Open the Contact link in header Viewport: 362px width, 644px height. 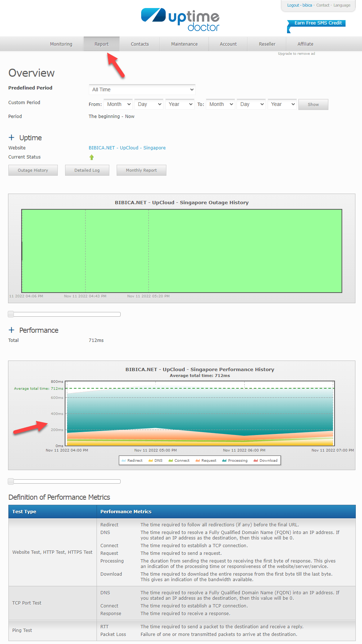tap(323, 5)
